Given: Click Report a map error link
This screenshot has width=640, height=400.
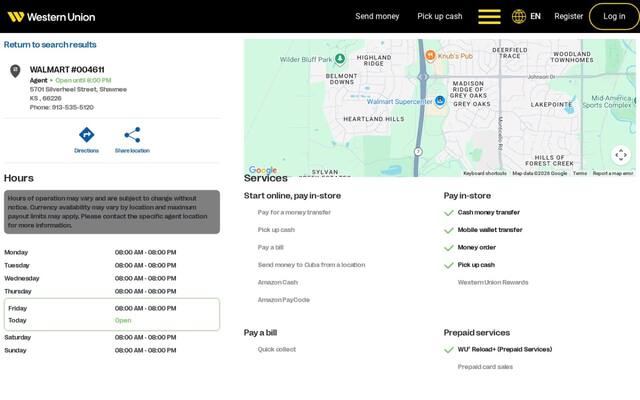Looking at the screenshot, I should [613, 173].
